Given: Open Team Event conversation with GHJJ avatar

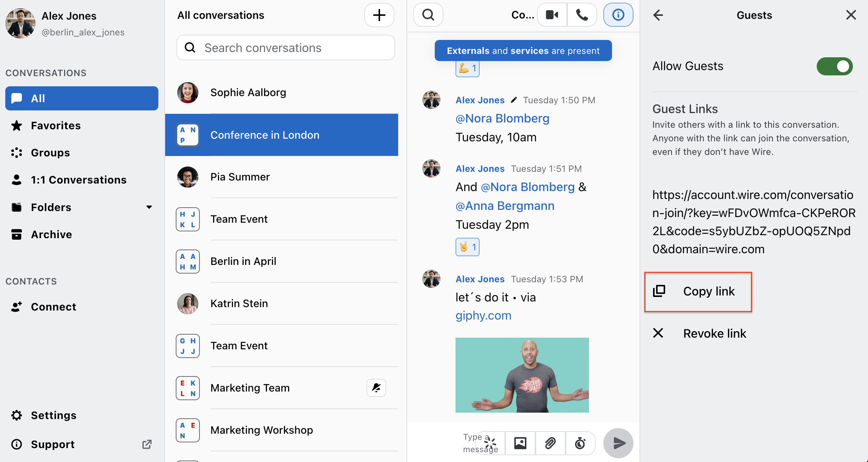Looking at the screenshot, I should pyautogui.click(x=282, y=346).
